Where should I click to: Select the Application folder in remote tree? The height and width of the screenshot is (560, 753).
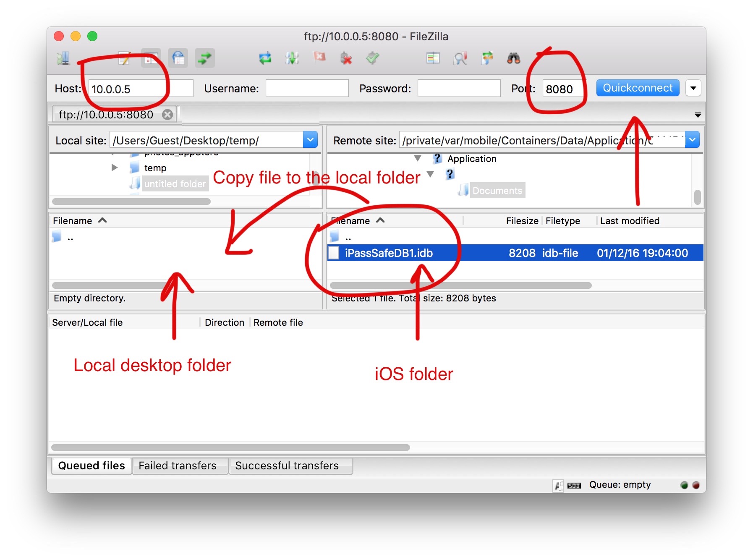[x=472, y=159]
